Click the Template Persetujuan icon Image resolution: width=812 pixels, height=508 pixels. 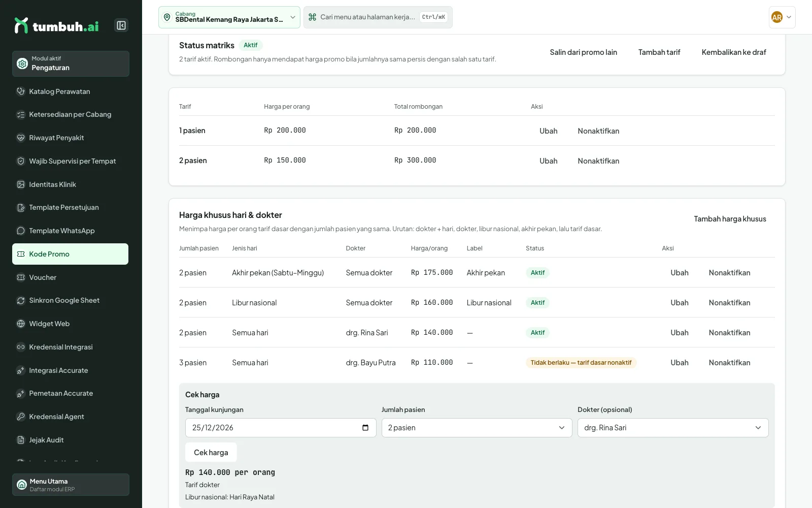21,207
